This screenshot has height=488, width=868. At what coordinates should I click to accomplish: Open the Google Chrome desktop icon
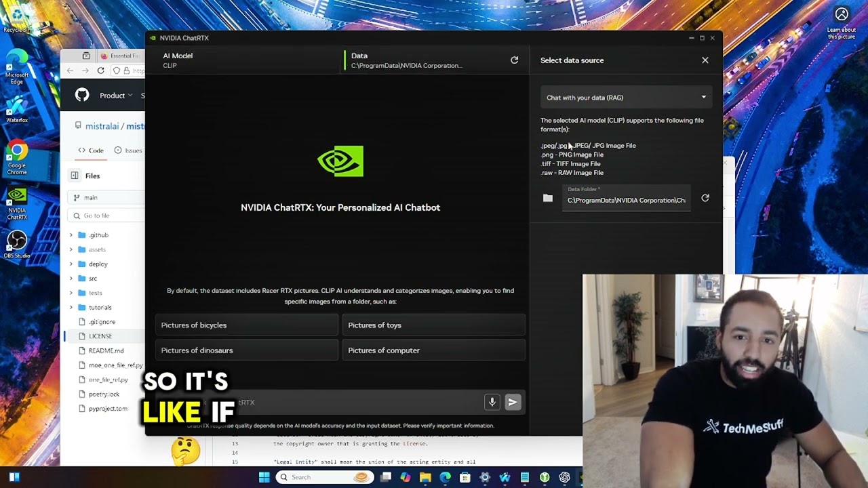pos(17,159)
